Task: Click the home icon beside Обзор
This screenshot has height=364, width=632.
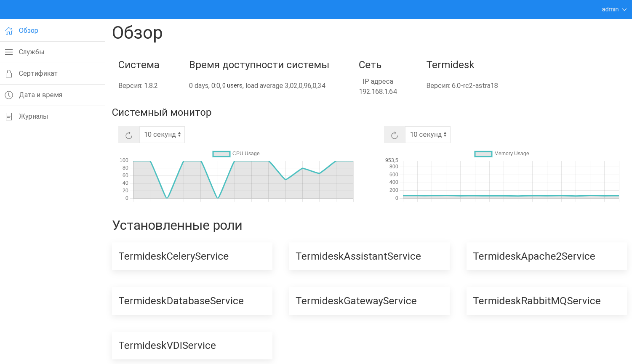Action: click(9, 31)
